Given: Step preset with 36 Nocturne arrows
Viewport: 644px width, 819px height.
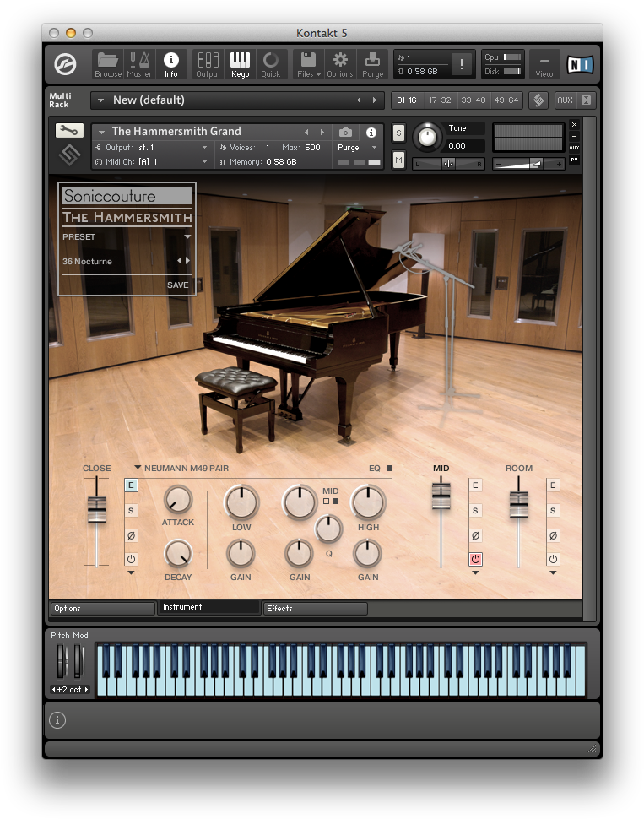Looking at the screenshot, I should [x=183, y=261].
